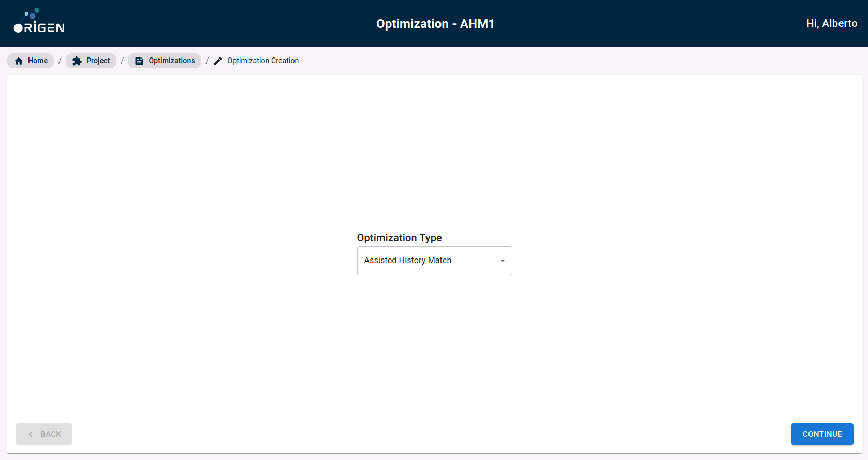
Task: Go to the Home breadcrumb
Action: [31, 61]
